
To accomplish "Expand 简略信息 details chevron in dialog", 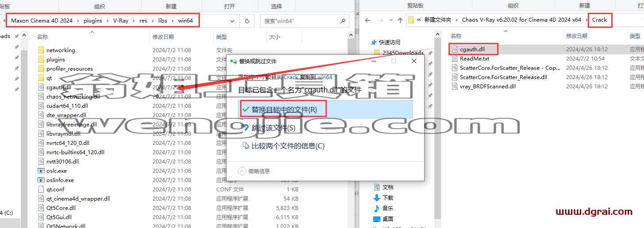I will pyautogui.click(x=242, y=171).
